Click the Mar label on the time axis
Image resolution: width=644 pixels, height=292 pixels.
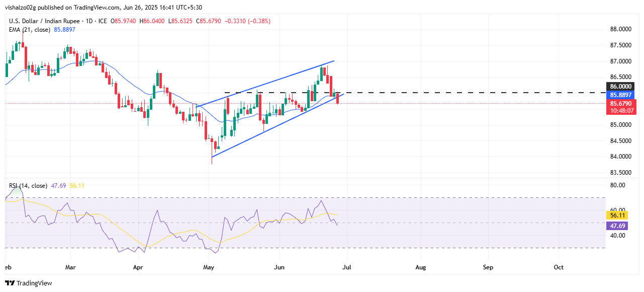click(x=70, y=267)
